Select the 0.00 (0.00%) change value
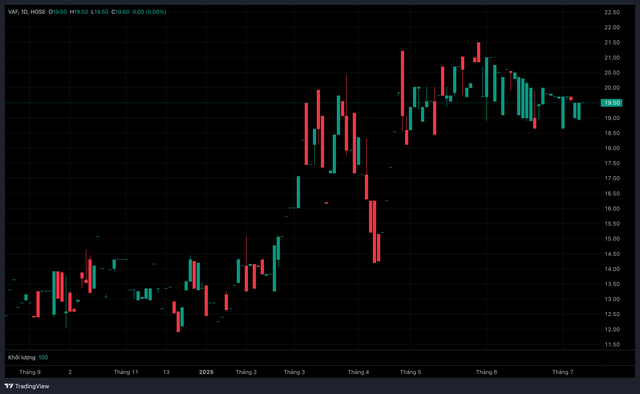640x394 pixels. tap(149, 12)
